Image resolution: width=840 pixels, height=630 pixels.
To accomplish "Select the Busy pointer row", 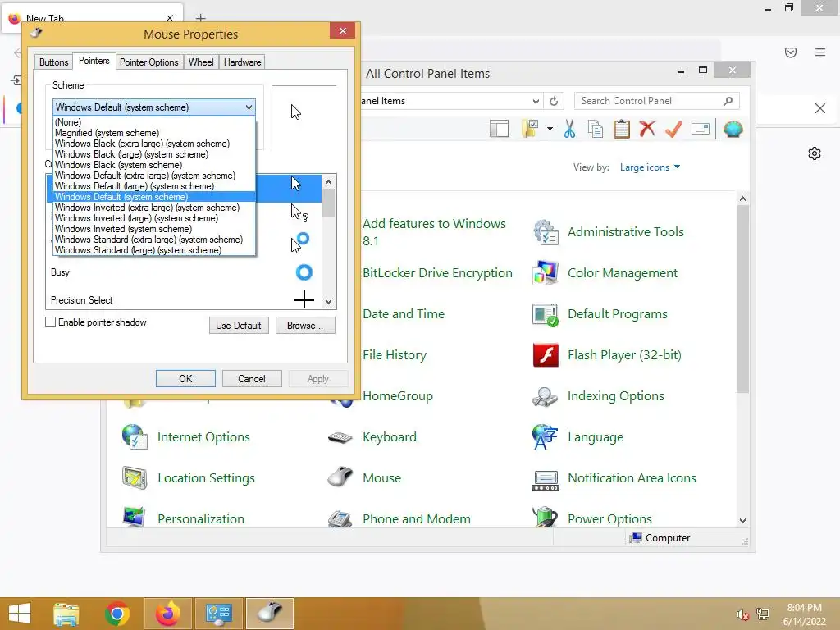I will click(184, 272).
